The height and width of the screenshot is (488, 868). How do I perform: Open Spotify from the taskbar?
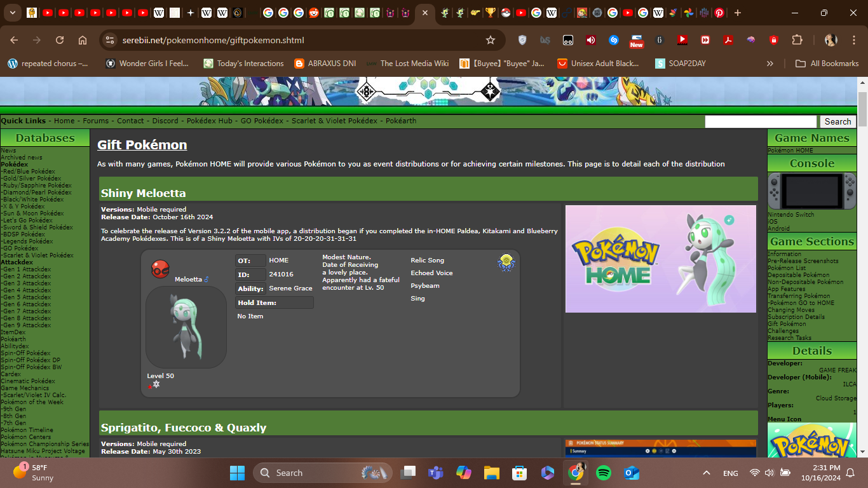(x=604, y=473)
